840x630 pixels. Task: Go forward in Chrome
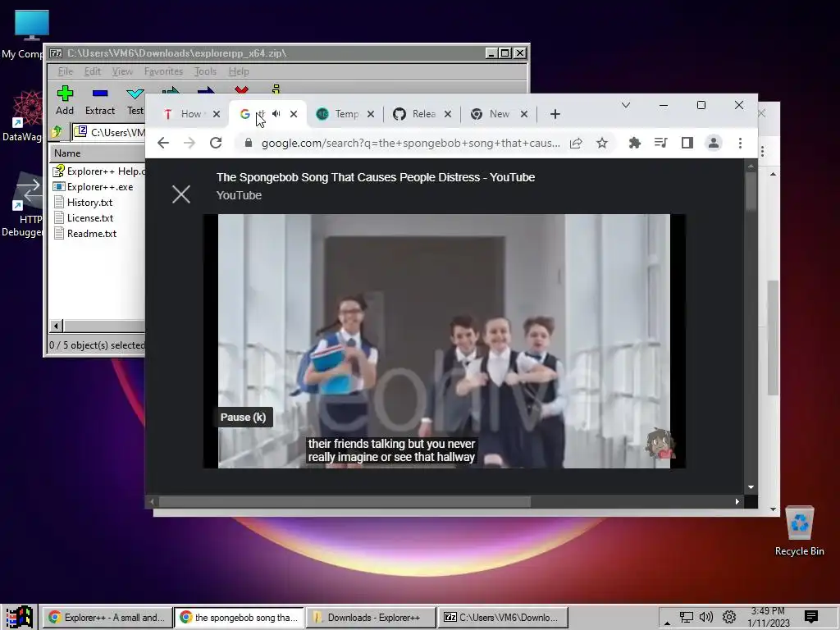tap(189, 143)
